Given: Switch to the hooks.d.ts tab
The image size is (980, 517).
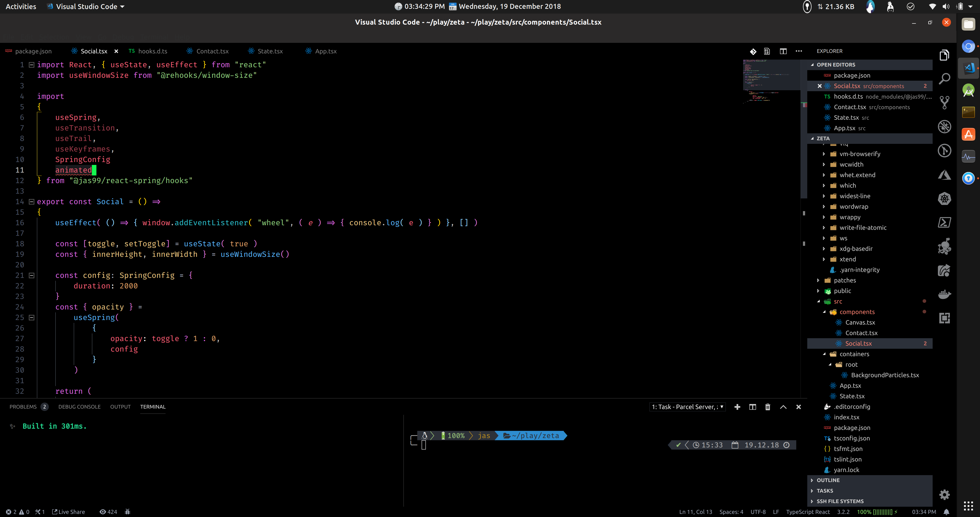Looking at the screenshot, I should click(148, 51).
